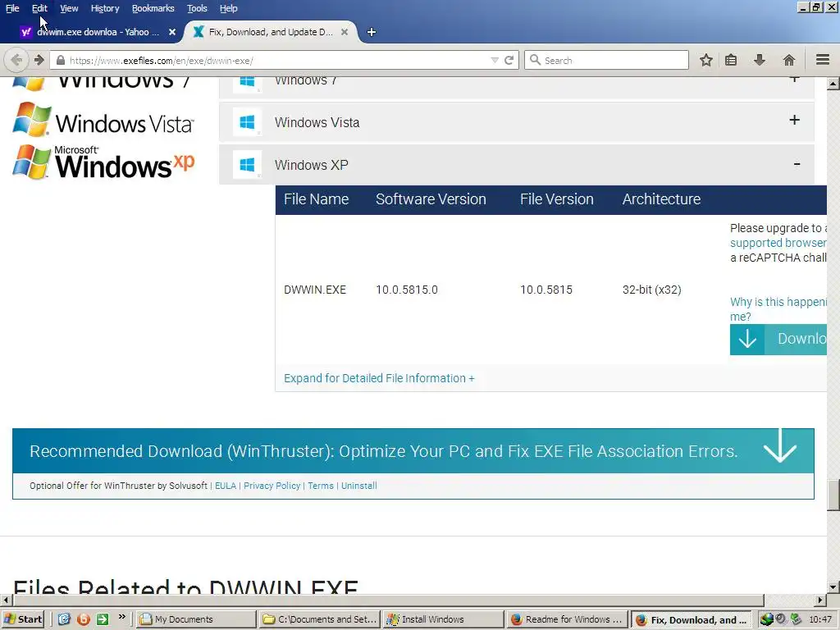Click the scroll up arrow
Screen dimensions: 840x630
pyautogui.click(x=833, y=84)
